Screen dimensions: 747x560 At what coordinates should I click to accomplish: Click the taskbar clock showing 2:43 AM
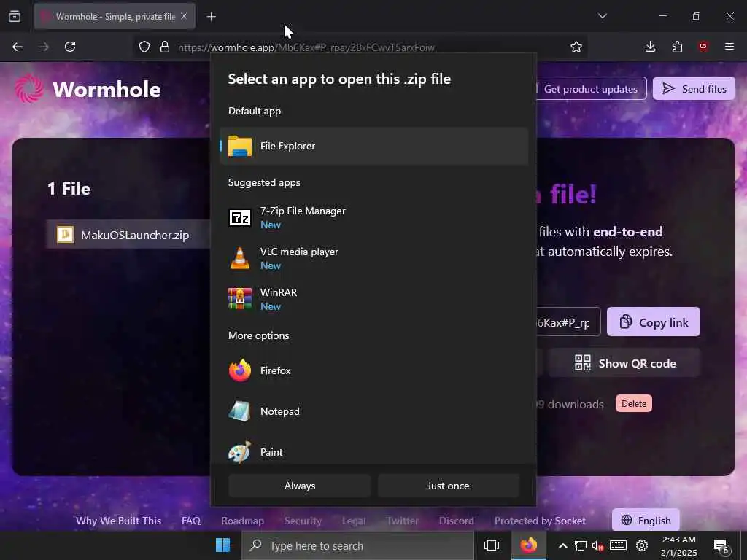click(679, 545)
